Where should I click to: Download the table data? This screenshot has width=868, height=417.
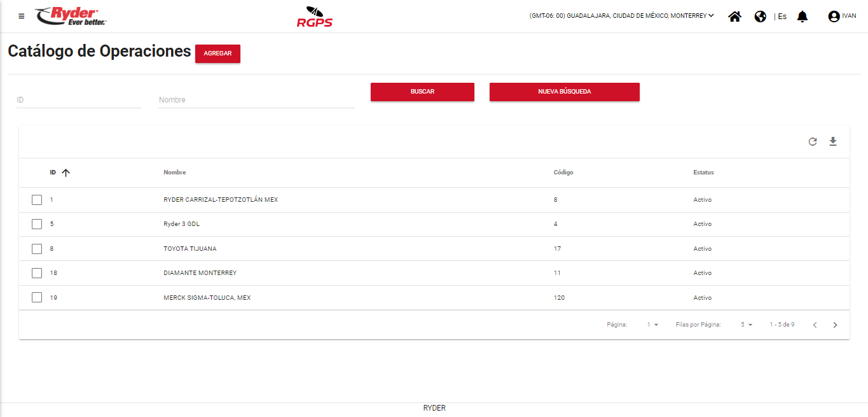tap(833, 141)
